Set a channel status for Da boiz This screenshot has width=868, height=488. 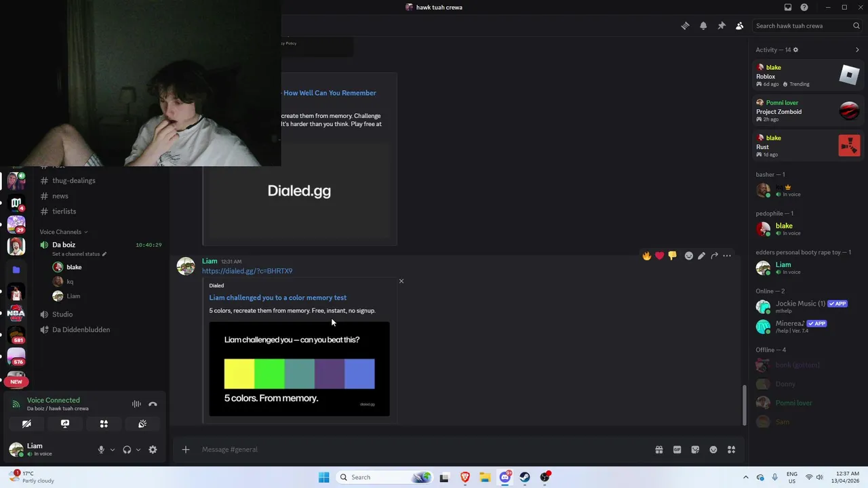pyautogui.click(x=79, y=254)
